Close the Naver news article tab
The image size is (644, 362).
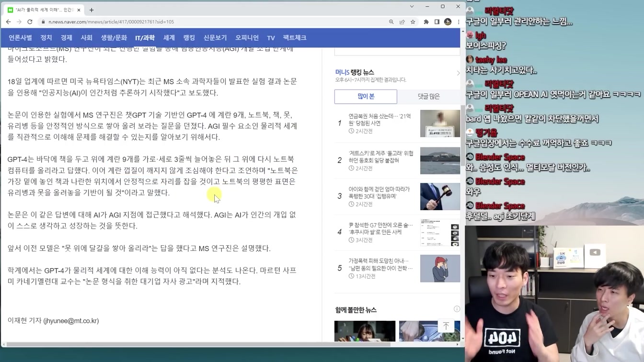point(79,10)
